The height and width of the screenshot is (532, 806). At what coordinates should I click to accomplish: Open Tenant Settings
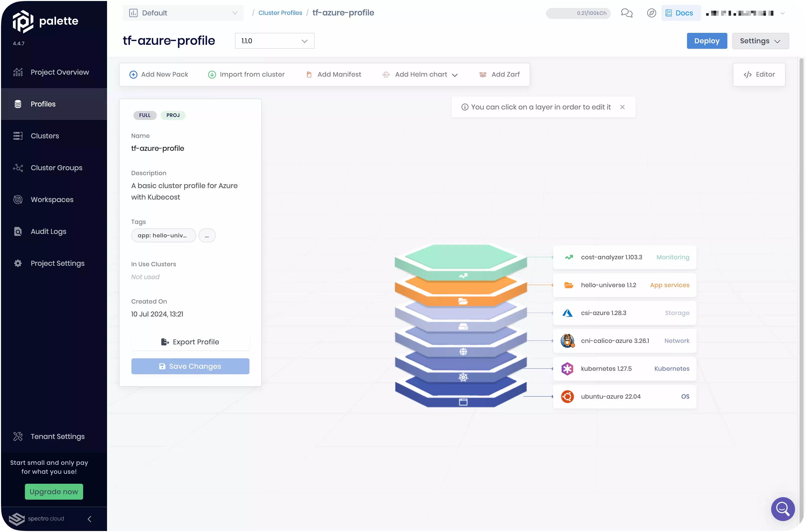coord(54,437)
